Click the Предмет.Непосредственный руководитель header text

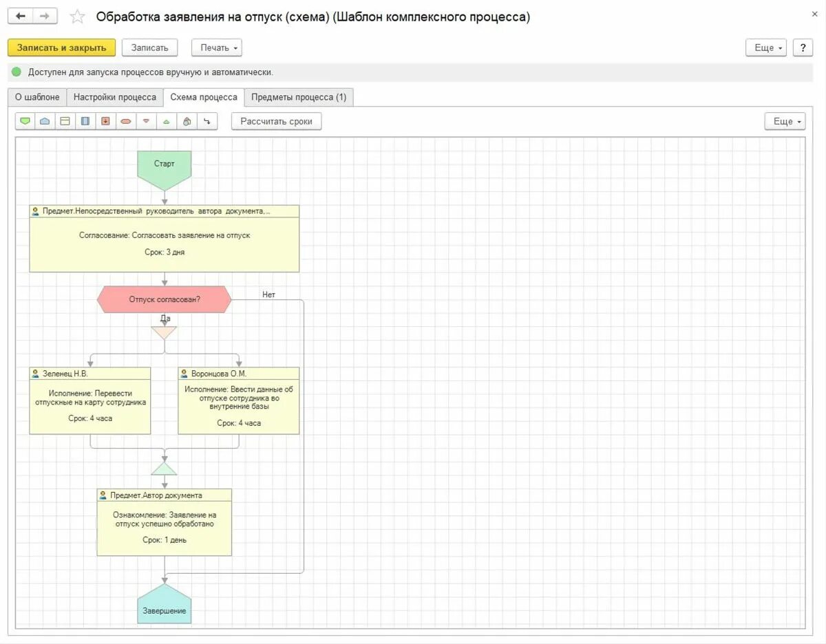tap(156, 211)
